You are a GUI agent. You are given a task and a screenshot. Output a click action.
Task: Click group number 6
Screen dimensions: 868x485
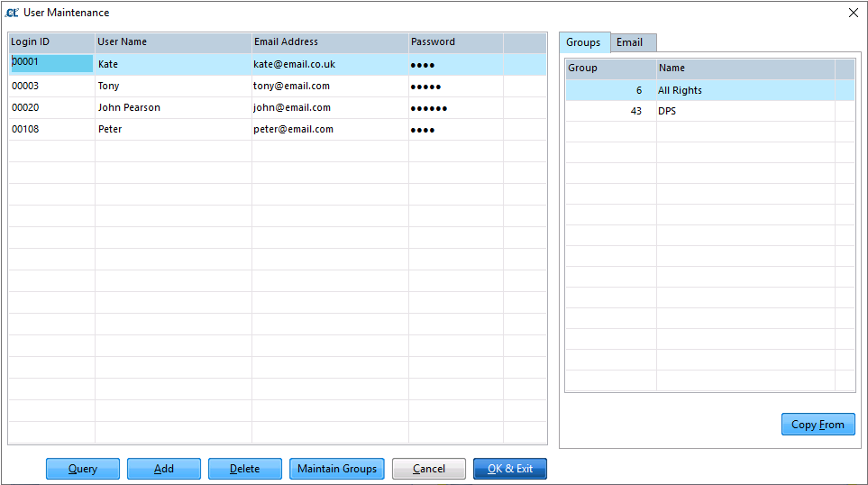639,90
